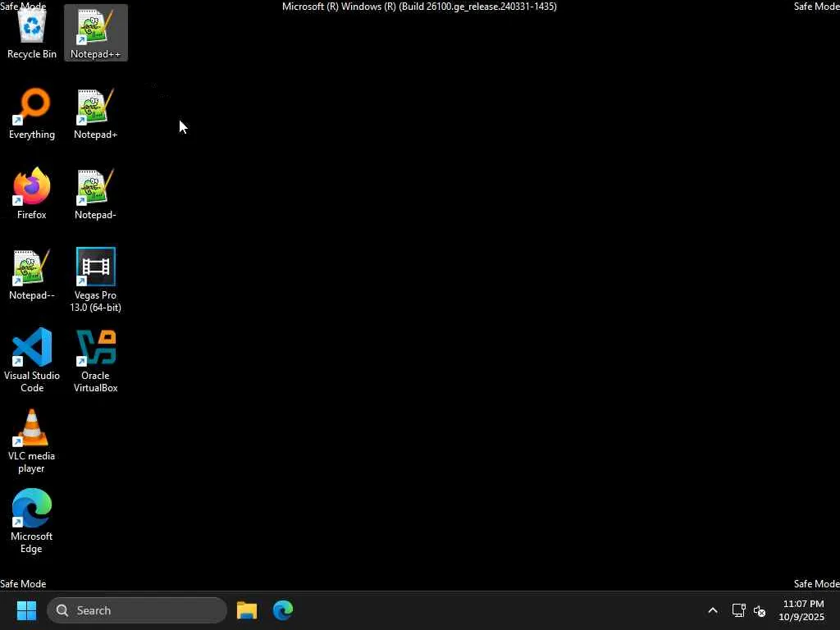
Task: Select the VLC media player shortcut
Action: [x=32, y=441]
